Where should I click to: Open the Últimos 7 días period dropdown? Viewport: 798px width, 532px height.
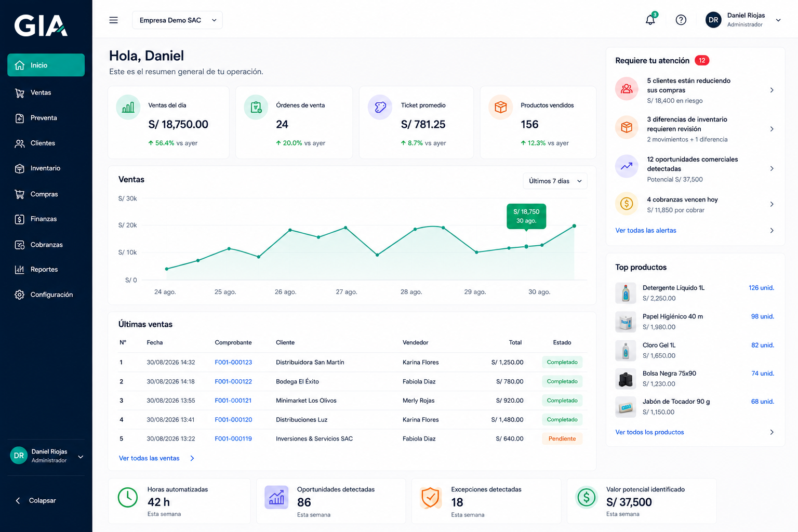(x=555, y=181)
